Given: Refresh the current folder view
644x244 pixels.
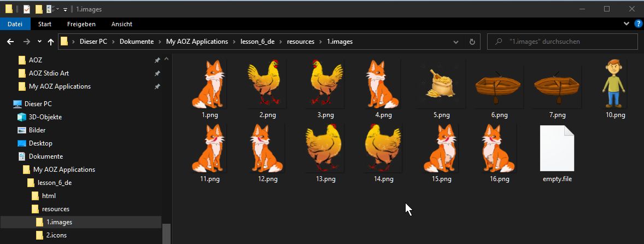Looking at the screenshot, I should click(x=472, y=42).
